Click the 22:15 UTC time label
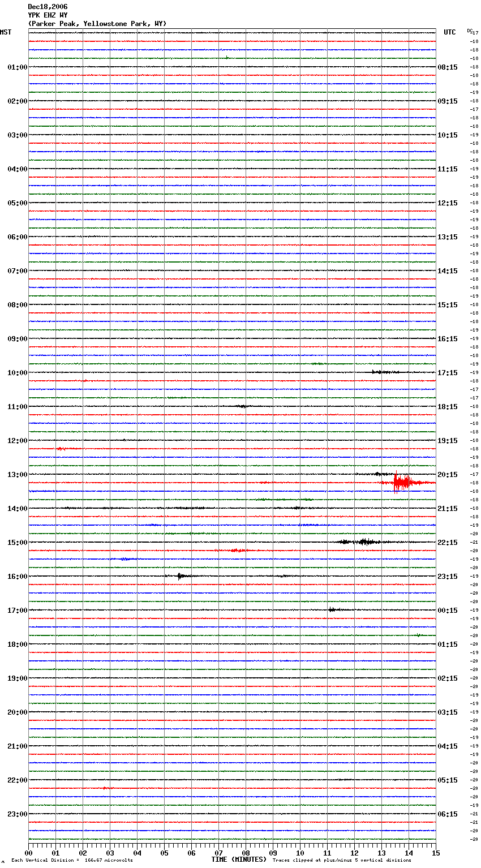The height and width of the screenshot is (868, 481). (x=448, y=543)
